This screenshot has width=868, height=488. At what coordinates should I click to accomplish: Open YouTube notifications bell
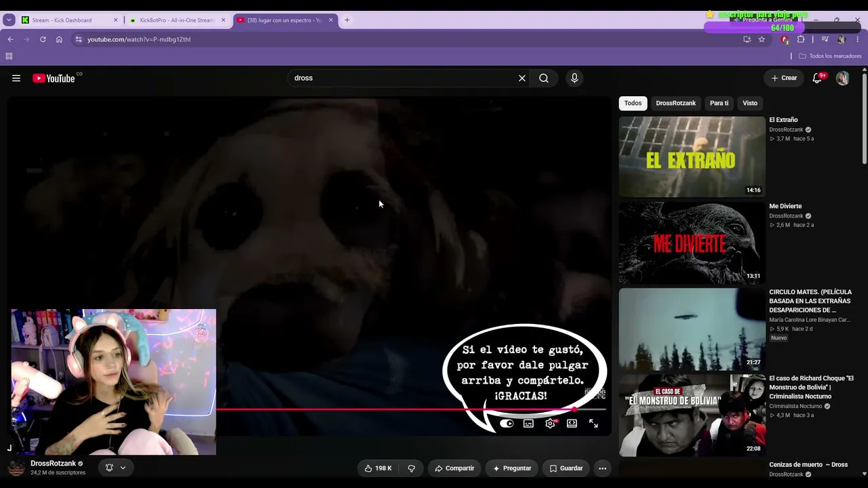(x=817, y=78)
